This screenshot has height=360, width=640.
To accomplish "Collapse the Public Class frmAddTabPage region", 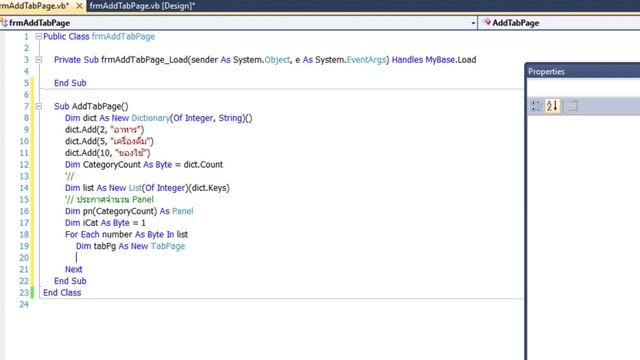I will (x=38, y=36).
